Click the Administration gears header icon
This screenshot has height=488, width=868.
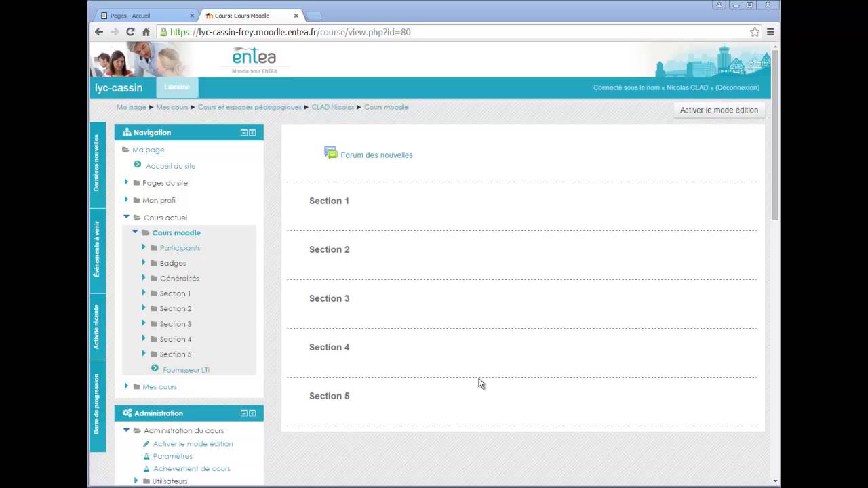pyautogui.click(x=127, y=413)
